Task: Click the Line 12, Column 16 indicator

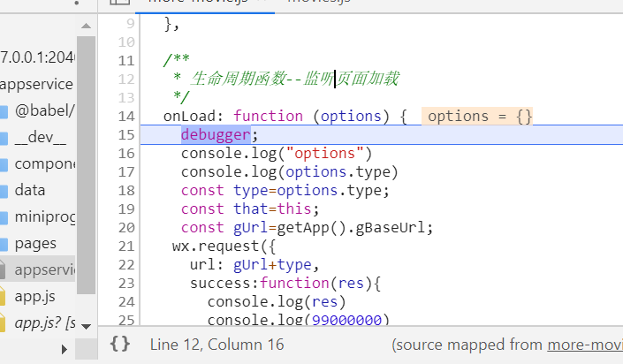Action: pos(217,345)
